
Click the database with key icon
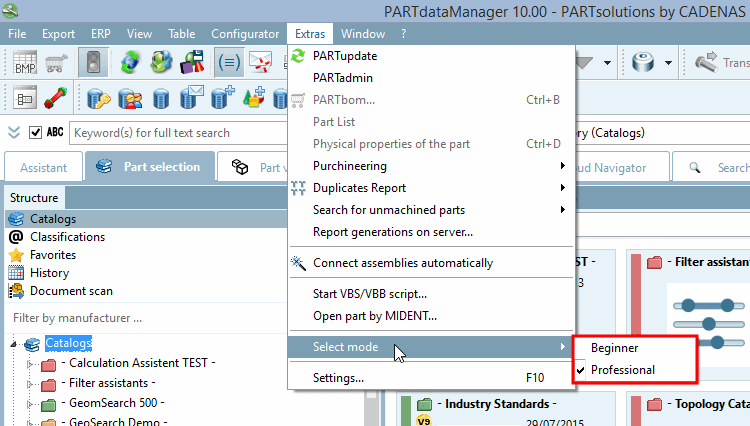(98, 99)
